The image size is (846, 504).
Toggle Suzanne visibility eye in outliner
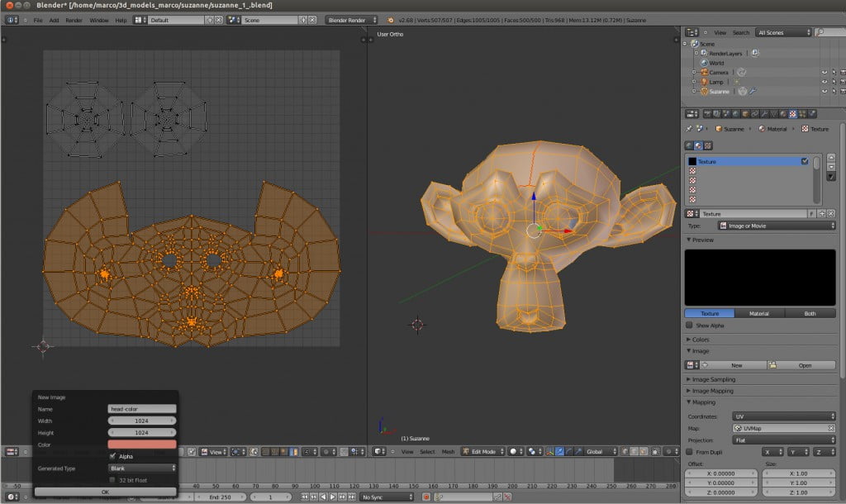point(825,92)
